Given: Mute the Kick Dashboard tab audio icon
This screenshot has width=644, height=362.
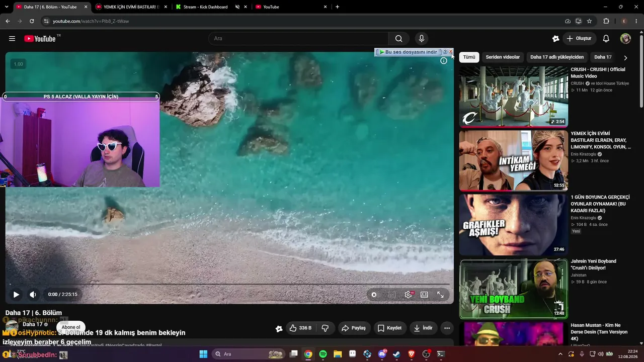Looking at the screenshot, I should [x=237, y=7].
